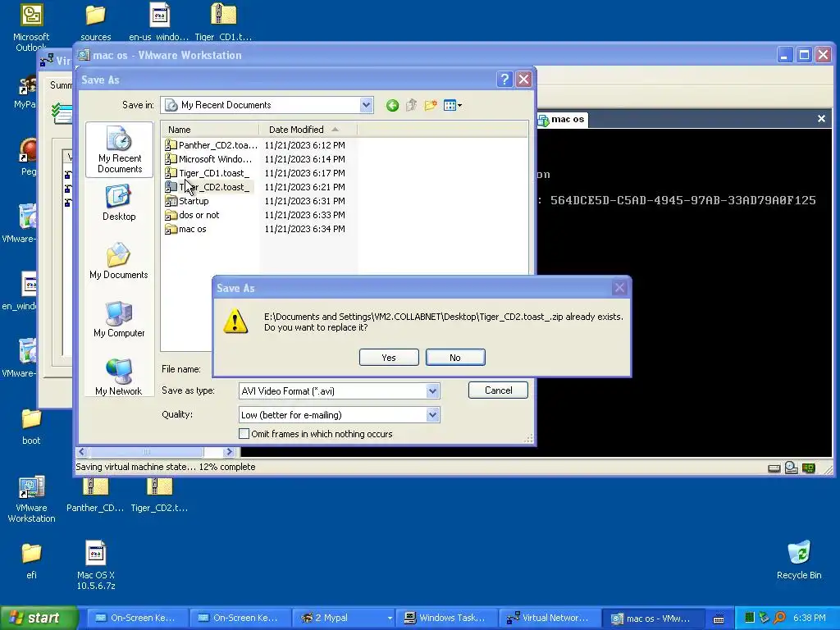Image resolution: width=840 pixels, height=630 pixels.
Task: Sort by the Name column header
Action: coord(210,130)
